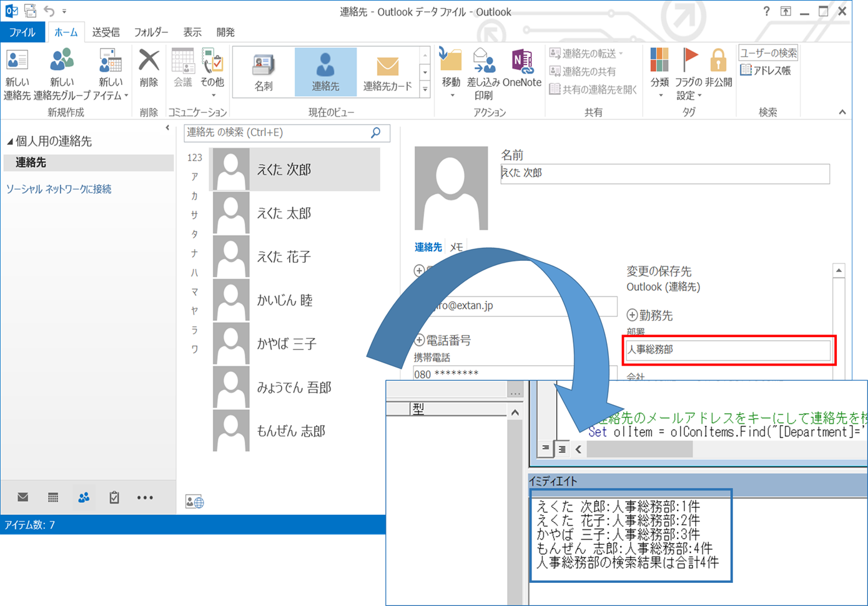Open the アドレス帳 address book
This screenshot has height=606, width=868.
(x=766, y=71)
